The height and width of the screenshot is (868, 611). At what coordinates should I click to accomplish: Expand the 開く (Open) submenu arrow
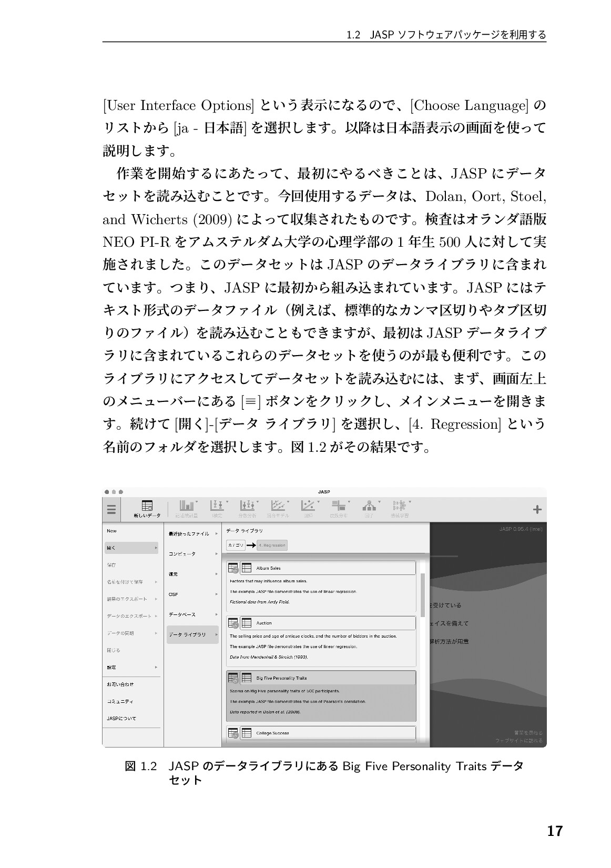[156, 548]
